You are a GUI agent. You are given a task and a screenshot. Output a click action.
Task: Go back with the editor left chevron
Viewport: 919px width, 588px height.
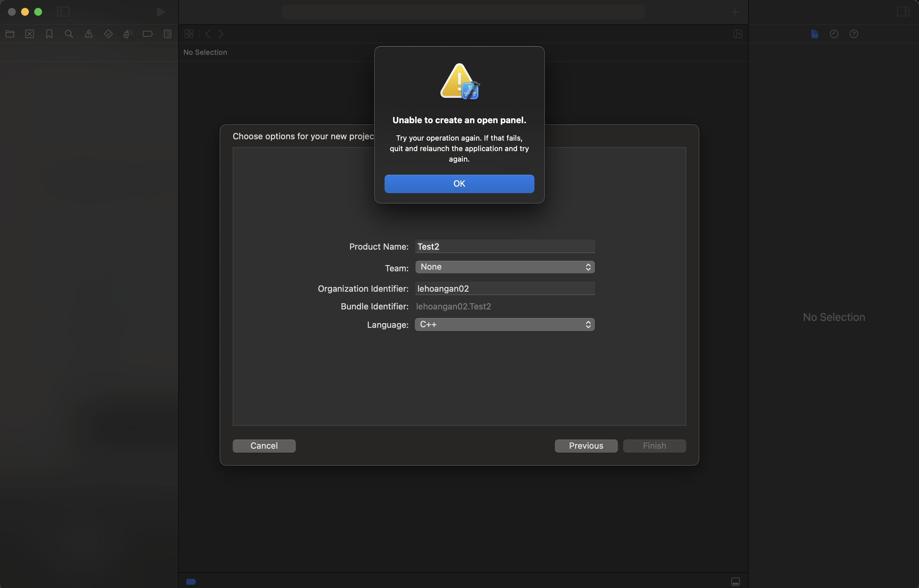pyautogui.click(x=208, y=34)
